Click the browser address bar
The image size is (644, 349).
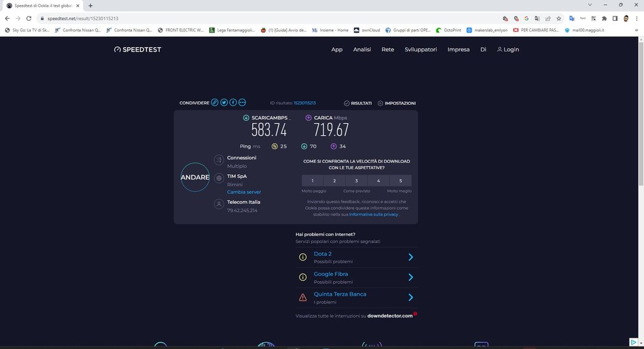252,18
